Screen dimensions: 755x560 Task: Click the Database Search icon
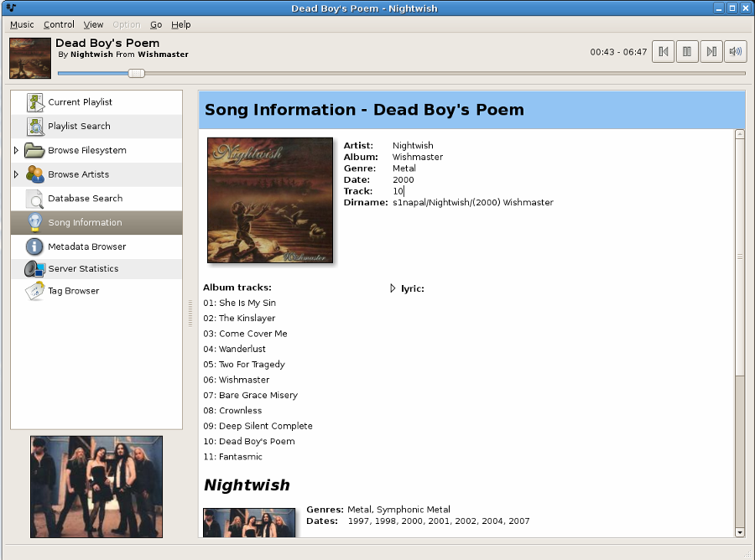pos(34,199)
